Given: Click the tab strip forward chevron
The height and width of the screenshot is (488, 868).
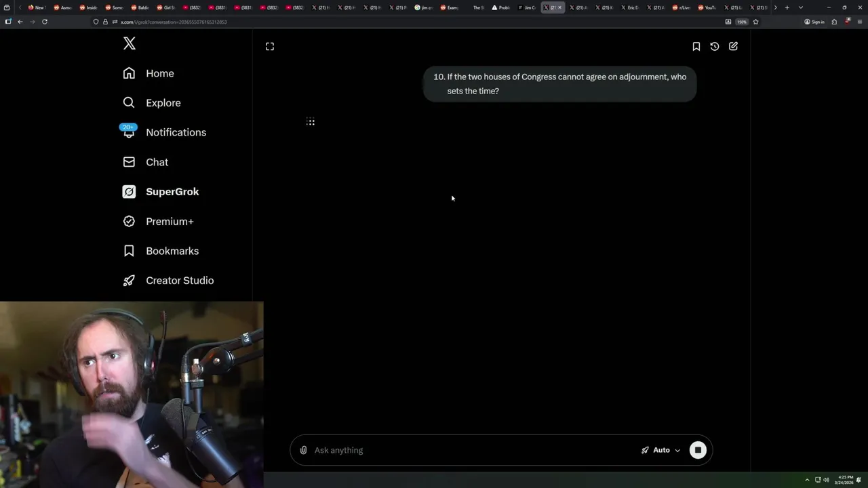Looking at the screenshot, I should (x=775, y=7).
